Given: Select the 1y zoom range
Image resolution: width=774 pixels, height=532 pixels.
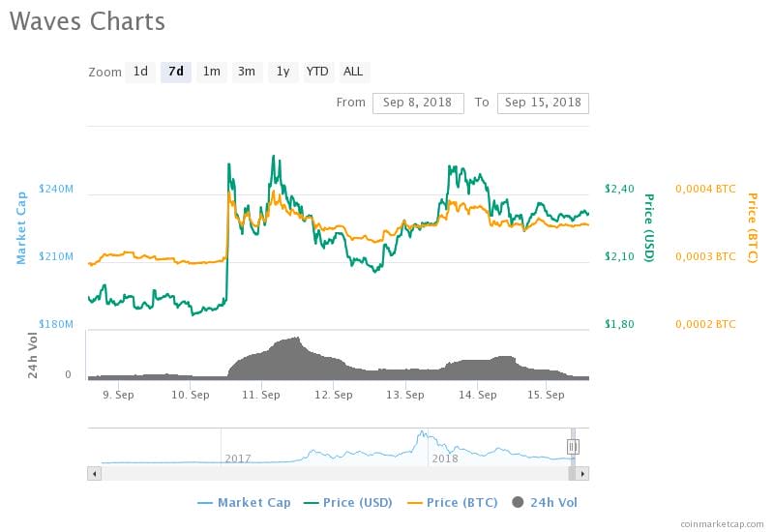Looking at the screenshot, I should pyautogui.click(x=283, y=72).
